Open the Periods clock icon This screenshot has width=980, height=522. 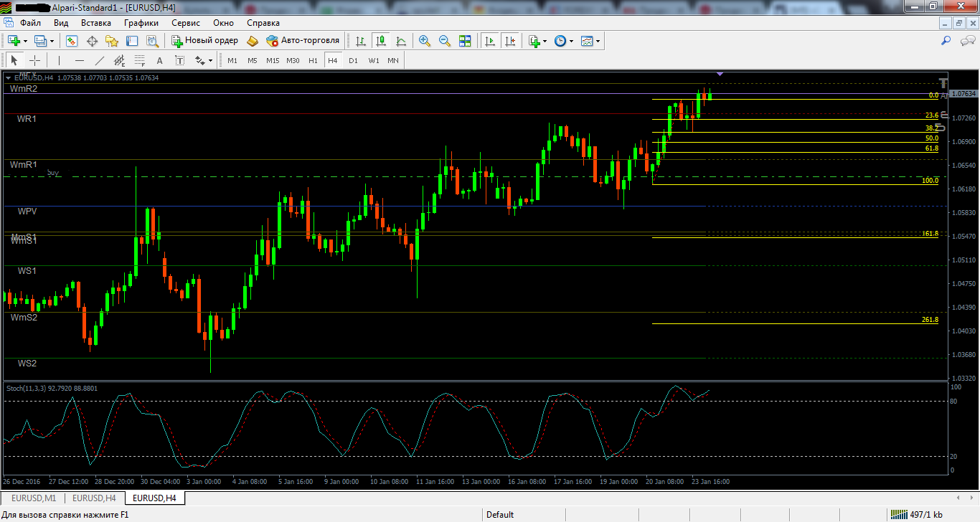coord(560,41)
